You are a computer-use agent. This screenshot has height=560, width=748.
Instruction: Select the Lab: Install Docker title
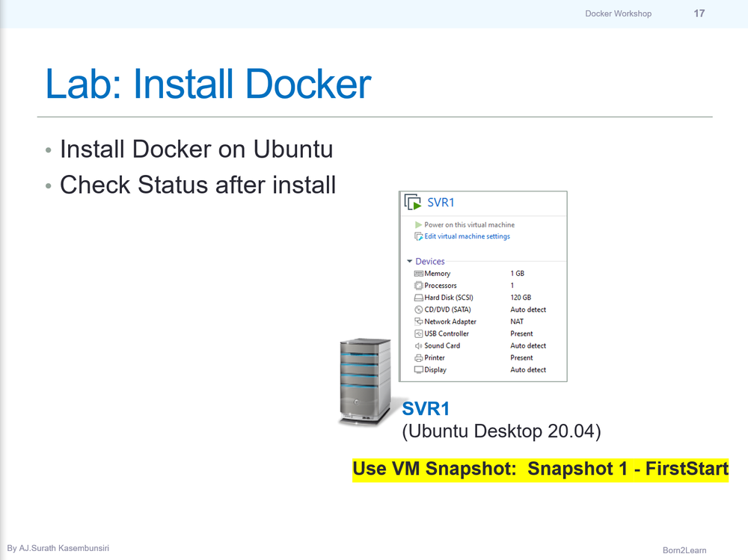click(x=206, y=84)
